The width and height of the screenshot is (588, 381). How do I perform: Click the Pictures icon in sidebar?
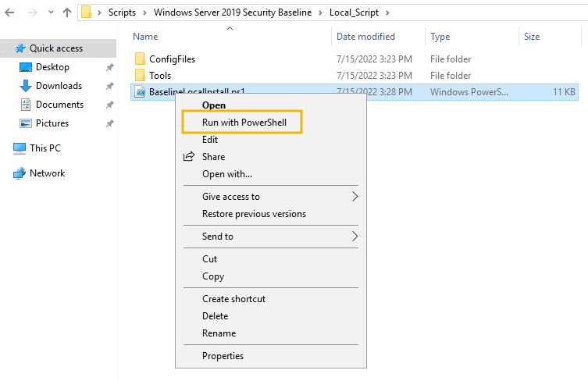point(26,123)
